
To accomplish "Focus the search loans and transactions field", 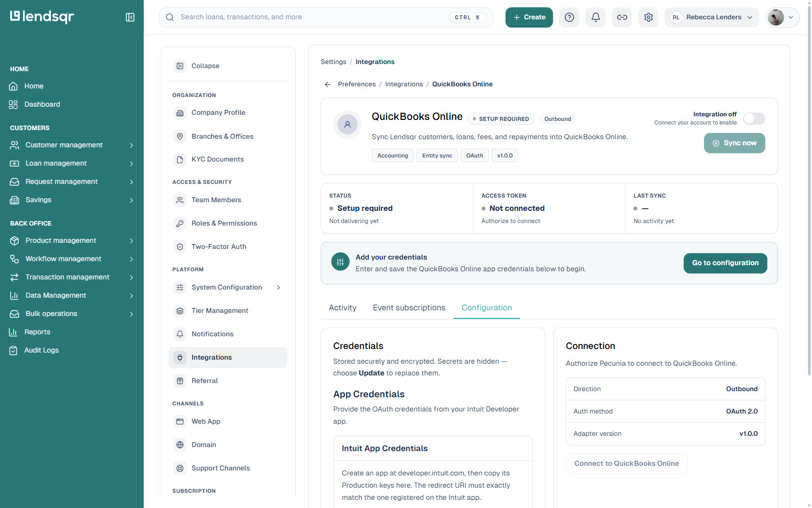I will click(326, 17).
